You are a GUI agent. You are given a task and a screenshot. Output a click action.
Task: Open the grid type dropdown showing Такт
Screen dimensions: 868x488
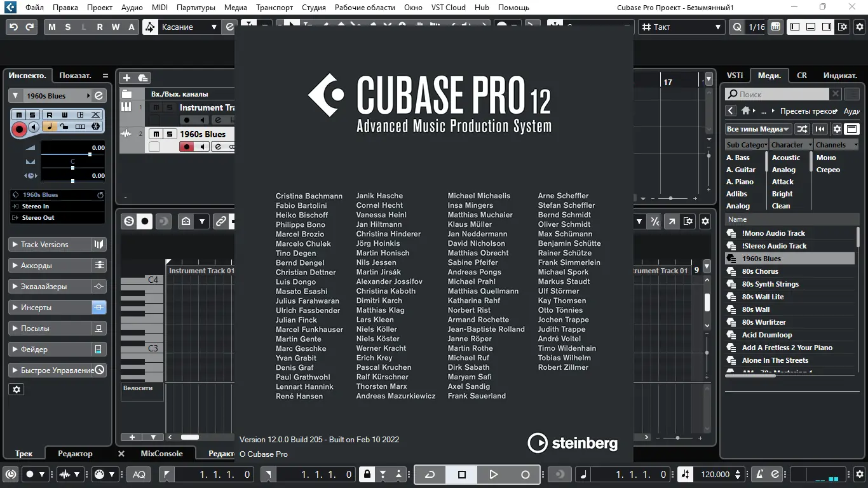pyautogui.click(x=681, y=27)
